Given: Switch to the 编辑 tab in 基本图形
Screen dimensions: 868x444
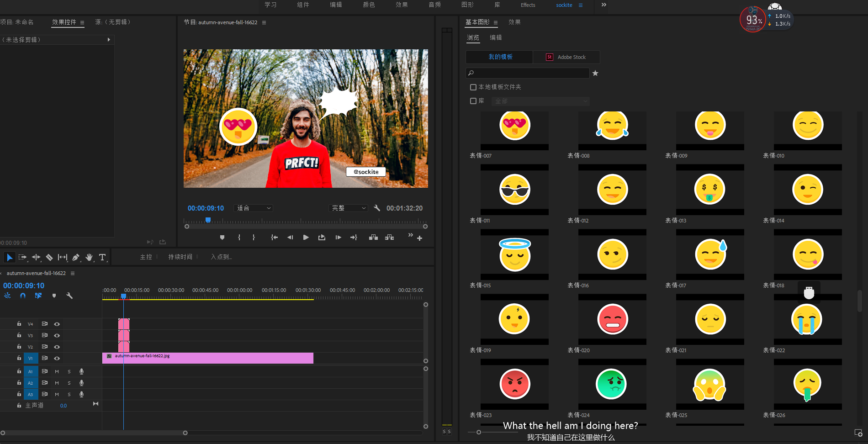Looking at the screenshot, I should [496, 37].
